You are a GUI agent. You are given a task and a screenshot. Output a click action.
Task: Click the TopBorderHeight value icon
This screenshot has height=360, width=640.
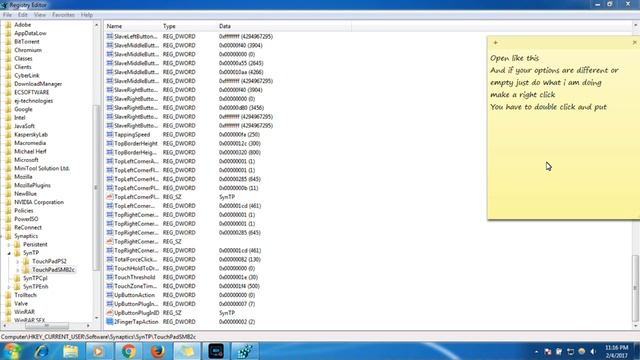(x=110, y=143)
